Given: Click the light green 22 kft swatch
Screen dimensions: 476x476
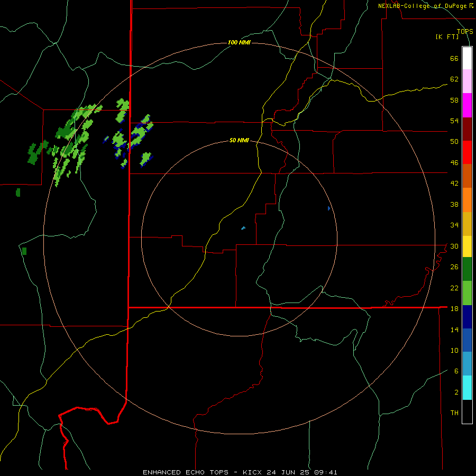Looking at the screenshot, I should point(467,293).
